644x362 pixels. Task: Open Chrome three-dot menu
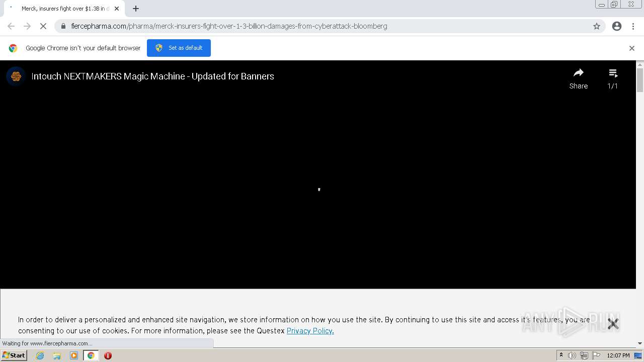[633, 26]
